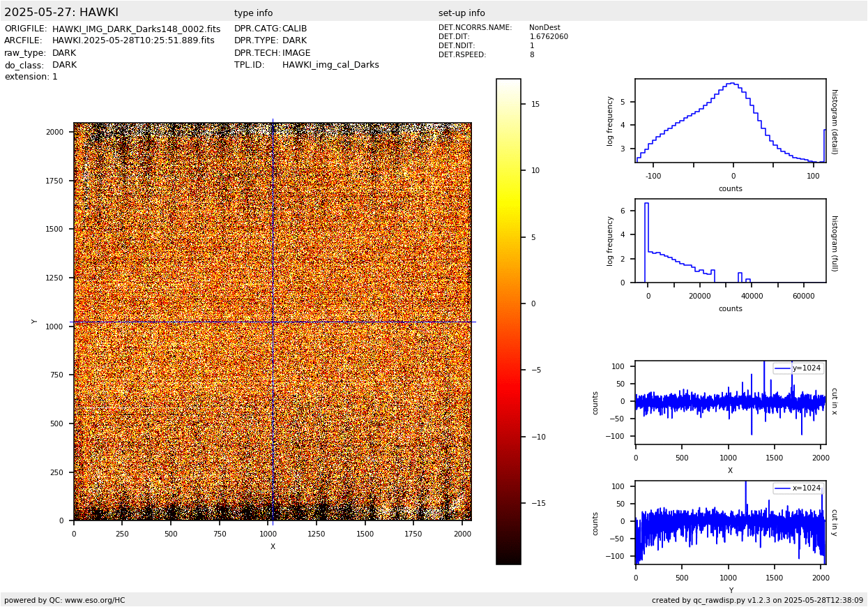Screen dimensions: 868x607
Task: Select the cut in y profile plot
Action: (730, 523)
